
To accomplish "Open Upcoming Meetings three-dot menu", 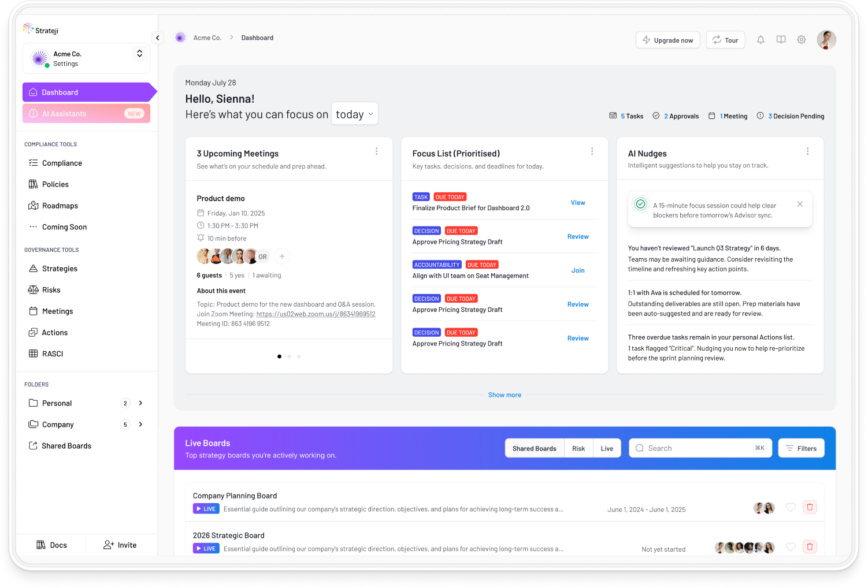I will [x=376, y=151].
